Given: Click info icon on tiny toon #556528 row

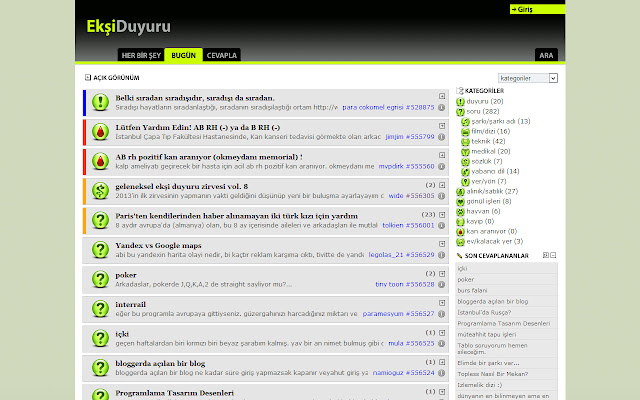Looking at the screenshot, I should [x=442, y=284].
